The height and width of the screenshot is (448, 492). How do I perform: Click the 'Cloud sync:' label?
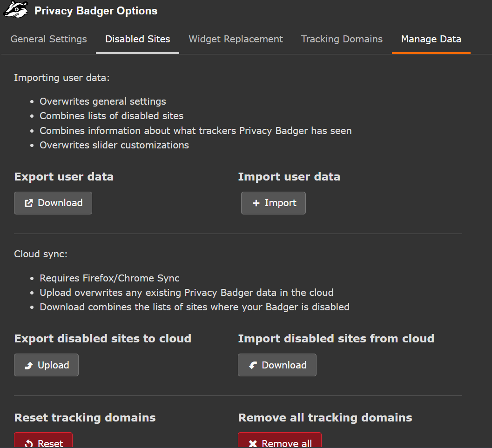pos(41,254)
